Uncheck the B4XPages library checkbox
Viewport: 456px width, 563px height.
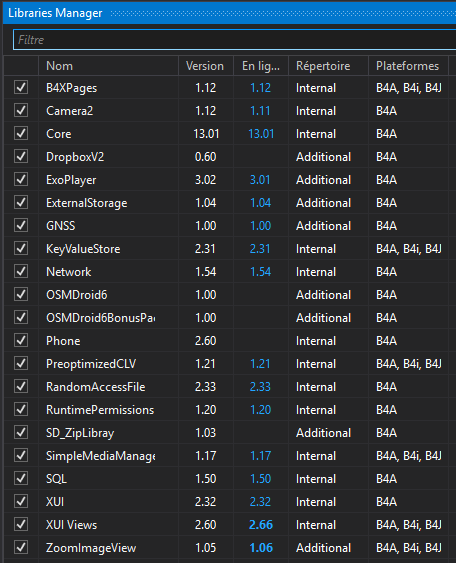coord(21,87)
